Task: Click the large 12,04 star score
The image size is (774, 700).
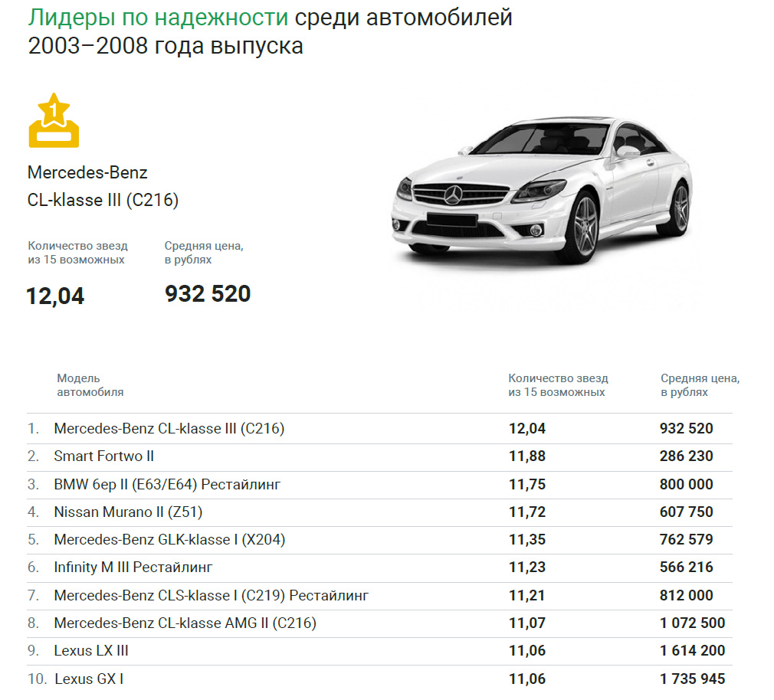Action: coord(55,296)
